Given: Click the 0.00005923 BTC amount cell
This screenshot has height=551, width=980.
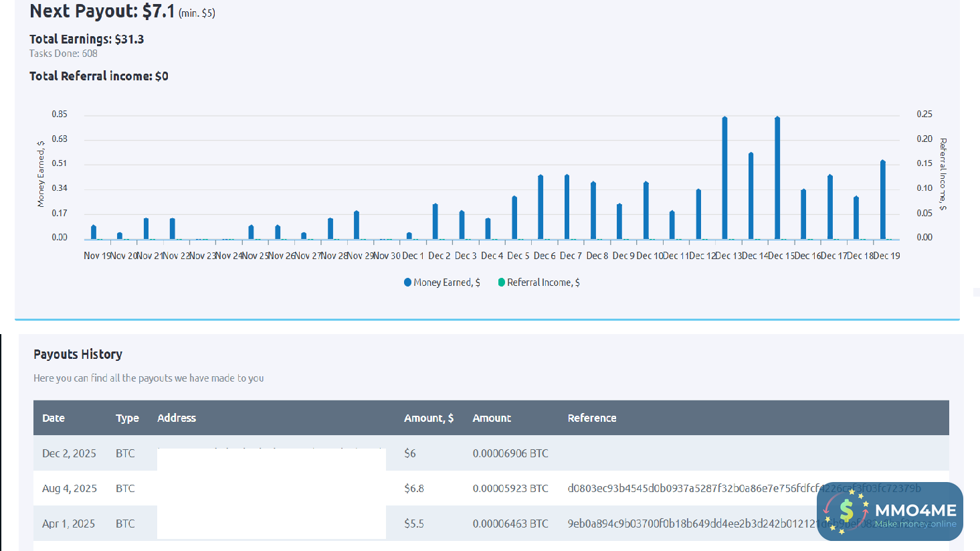Looking at the screenshot, I should 510,488.
